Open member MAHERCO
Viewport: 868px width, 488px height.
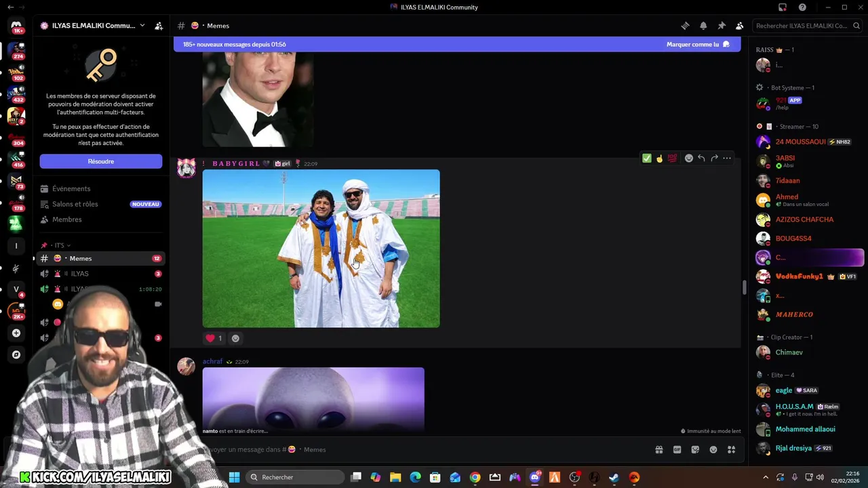click(x=809, y=314)
